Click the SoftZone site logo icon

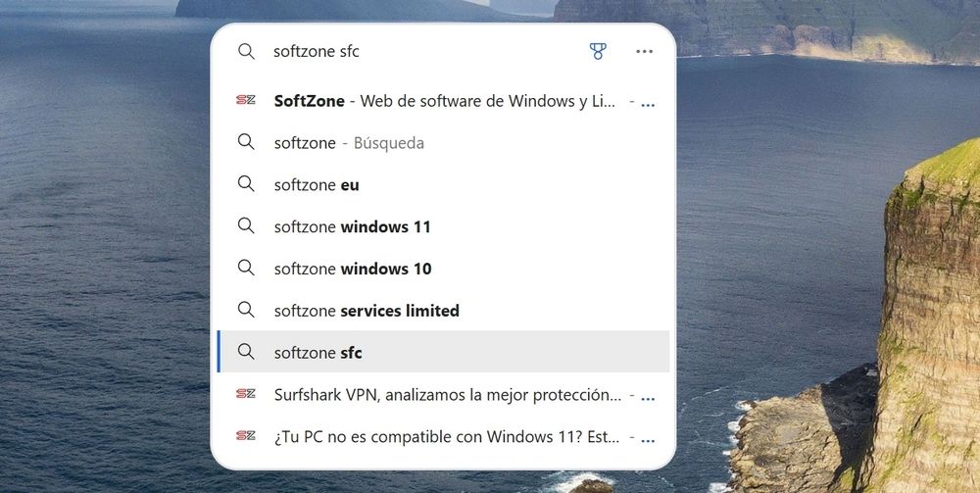(x=246, y=101)
